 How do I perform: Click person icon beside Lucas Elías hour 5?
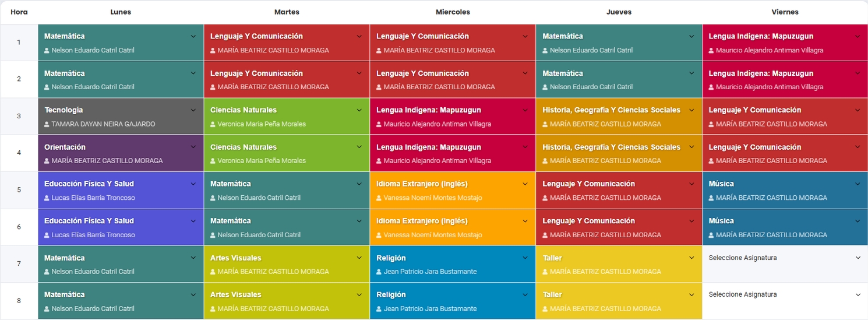pyautogui.click(x=47, y=198)
